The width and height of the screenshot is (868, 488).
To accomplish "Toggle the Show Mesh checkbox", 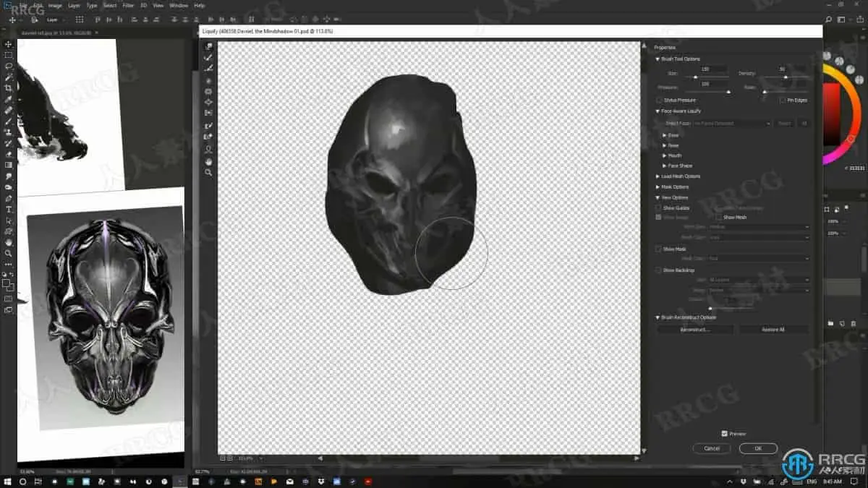I will (719, 217).
